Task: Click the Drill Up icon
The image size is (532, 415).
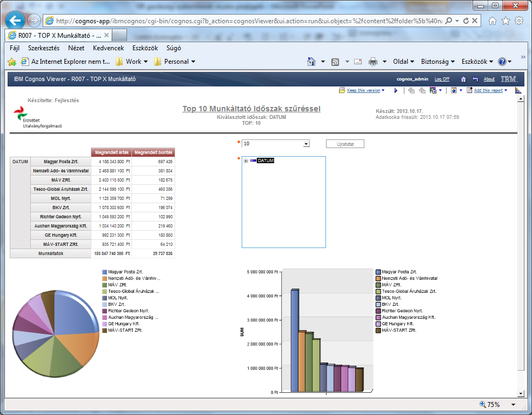Action: [x=422, y=91]
